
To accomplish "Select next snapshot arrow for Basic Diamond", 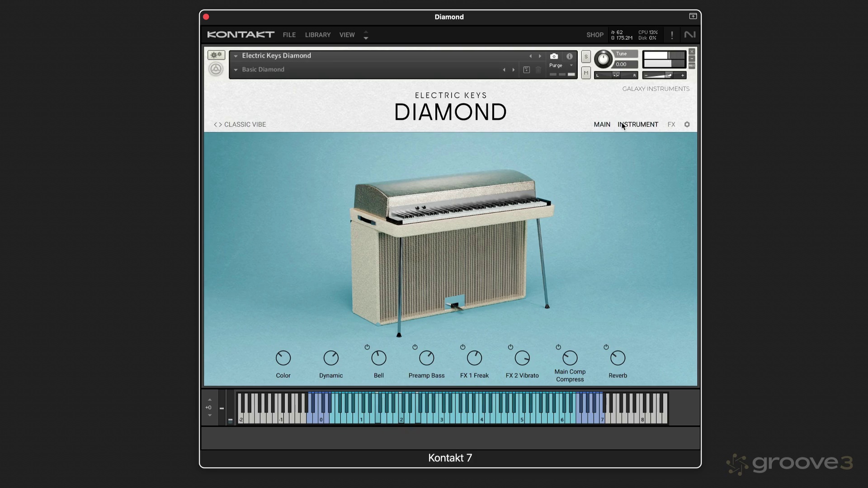I will click(x=514, y=70).
